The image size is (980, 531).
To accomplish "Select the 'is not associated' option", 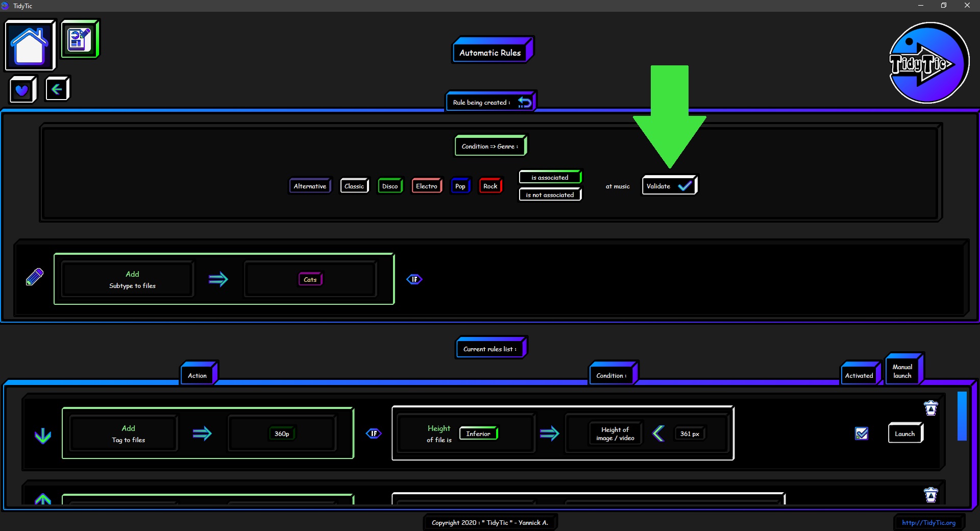I will [550, 195].
